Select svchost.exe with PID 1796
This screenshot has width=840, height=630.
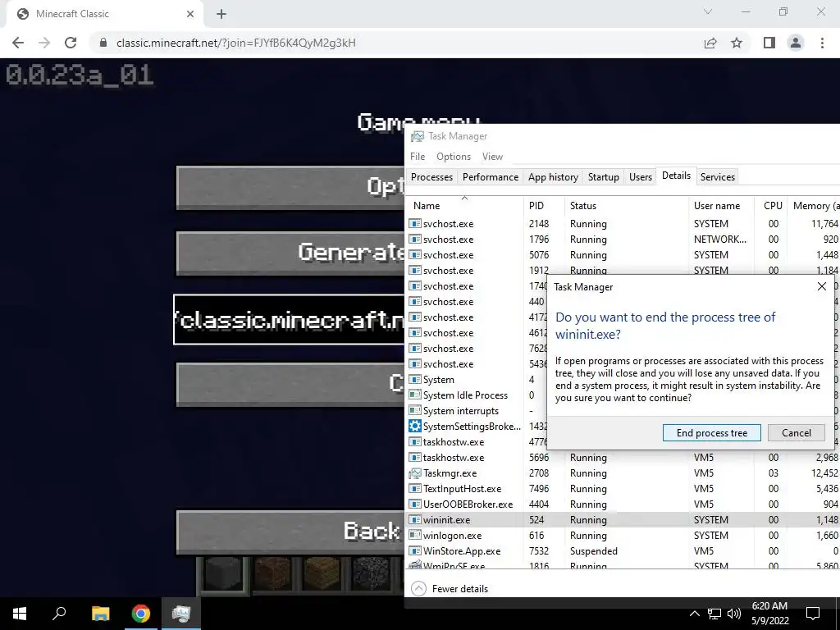tap(623, 239)
